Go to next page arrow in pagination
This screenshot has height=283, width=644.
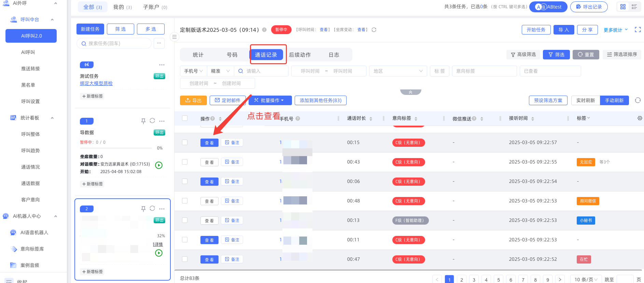[560, 280]
